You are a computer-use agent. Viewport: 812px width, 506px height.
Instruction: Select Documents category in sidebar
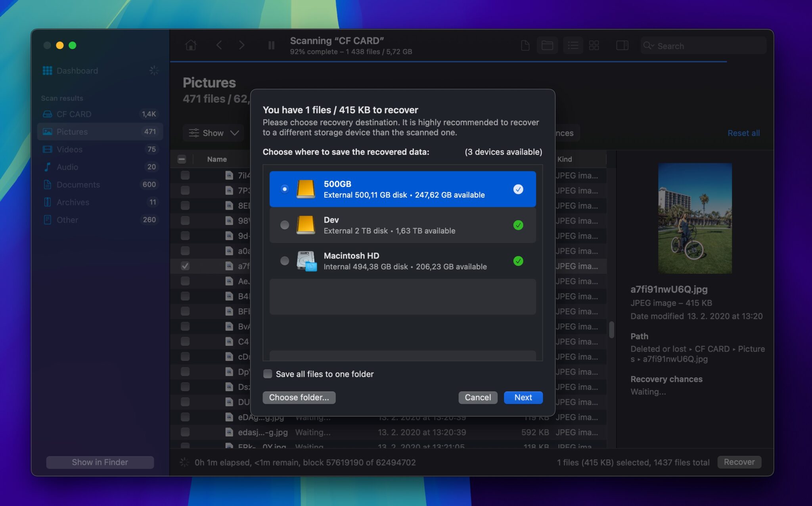pos(100,185)
